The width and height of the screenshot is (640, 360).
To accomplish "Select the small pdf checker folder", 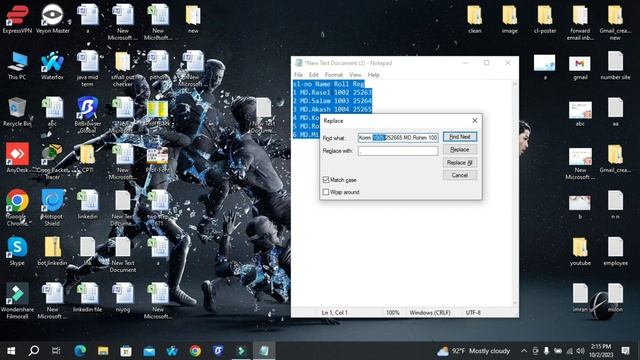I will pyautogui.click(x=122, y=69).
